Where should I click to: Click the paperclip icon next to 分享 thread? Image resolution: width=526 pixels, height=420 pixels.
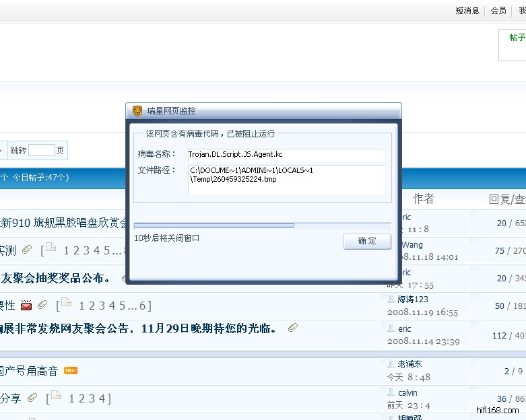32,398
